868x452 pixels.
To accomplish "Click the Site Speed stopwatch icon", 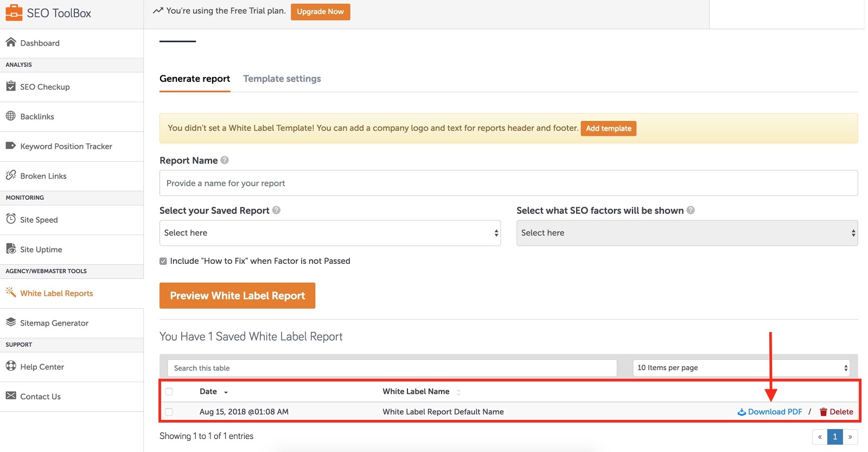I will [x=11, y=219].
